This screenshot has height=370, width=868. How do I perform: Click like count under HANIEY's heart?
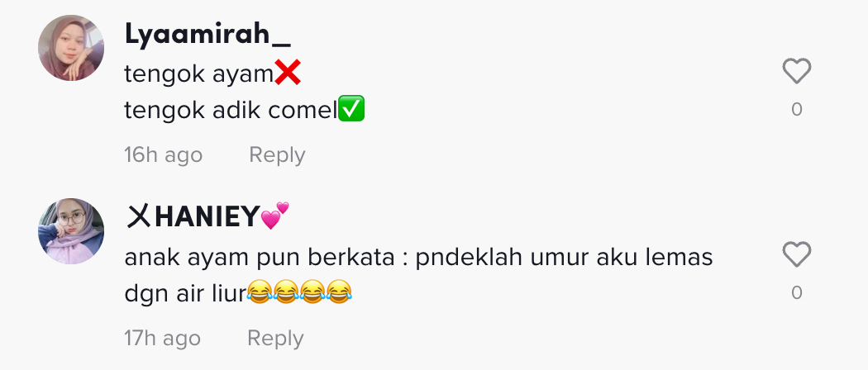point(797,292)
